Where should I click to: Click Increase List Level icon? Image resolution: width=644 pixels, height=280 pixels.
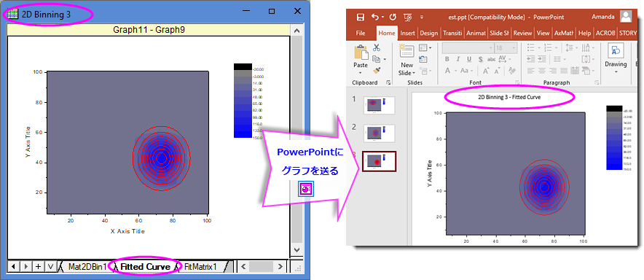pos(542,59)
